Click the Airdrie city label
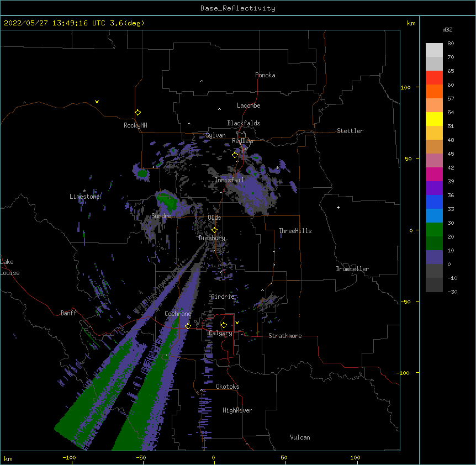The height and width of the screenshot is (465, 476). pos(223,297)
